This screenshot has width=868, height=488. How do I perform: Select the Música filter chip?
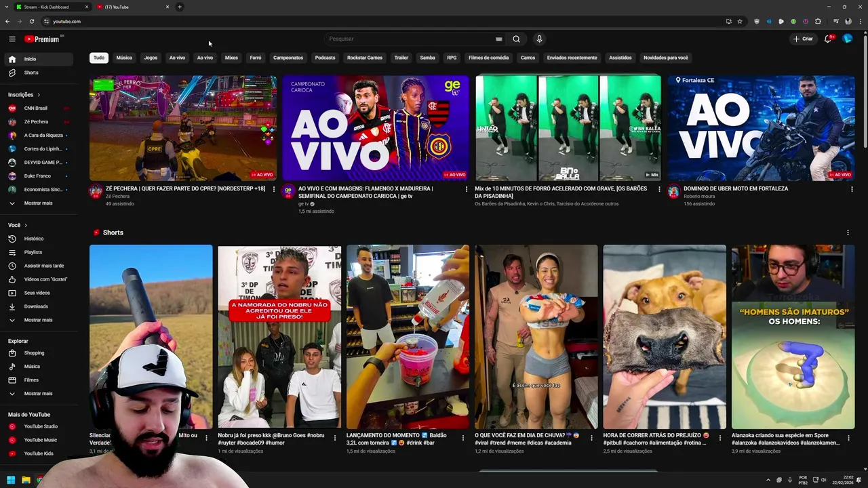124,58
